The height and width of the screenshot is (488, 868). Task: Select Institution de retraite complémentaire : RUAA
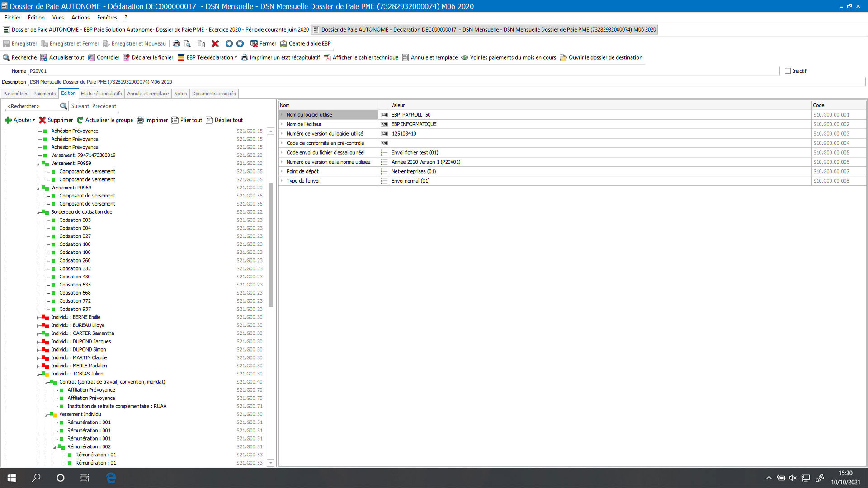(117, 406)
